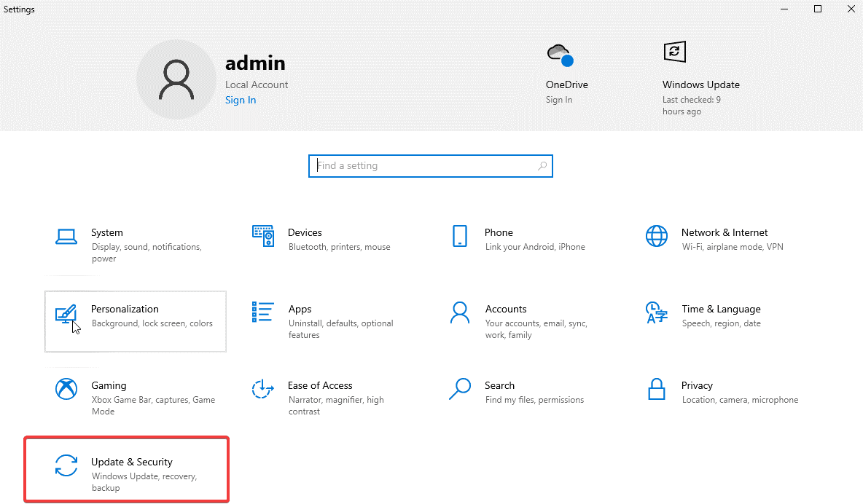Click the Privacy padlock icon
The height and width of the screenshot is (504, 863).
pyautogui.click(x=657, y=389)
